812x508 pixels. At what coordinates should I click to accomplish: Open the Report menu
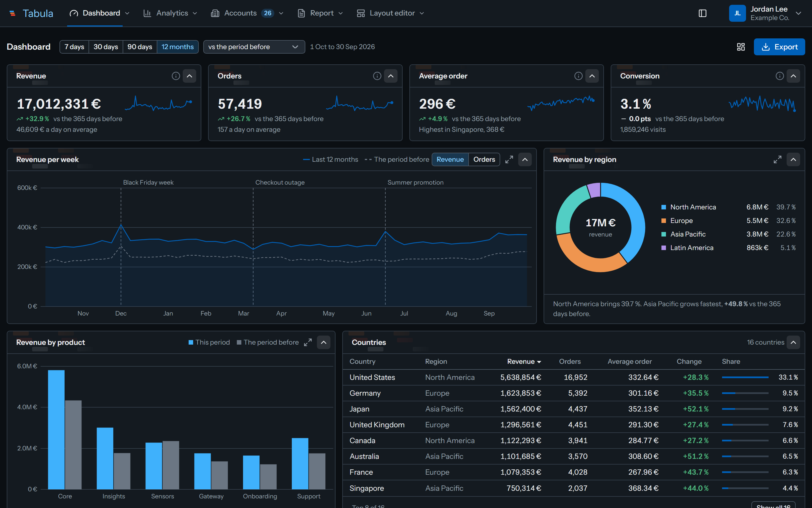[x=321, y=13]
